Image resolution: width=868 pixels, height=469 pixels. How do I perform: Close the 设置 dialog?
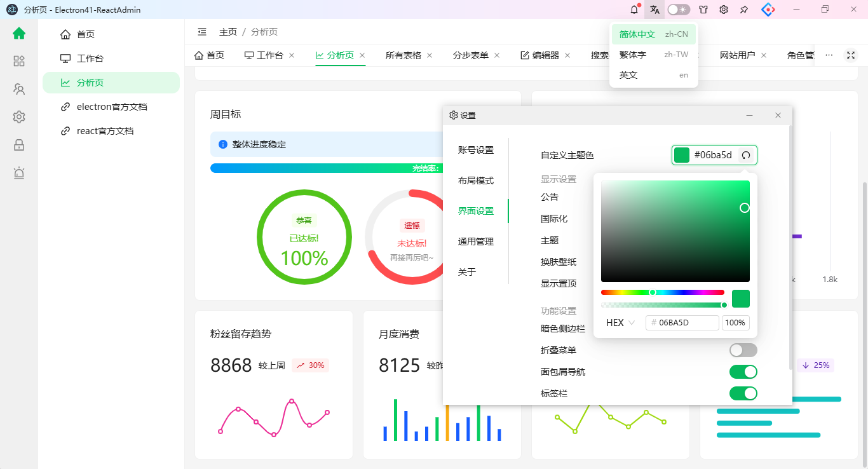coord(778,115)
